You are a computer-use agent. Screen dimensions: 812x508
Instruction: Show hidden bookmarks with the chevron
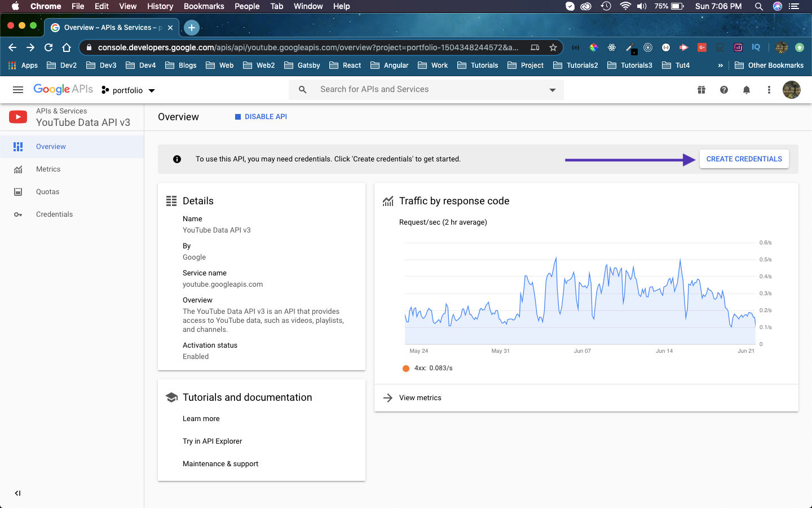tap(720, 65)
